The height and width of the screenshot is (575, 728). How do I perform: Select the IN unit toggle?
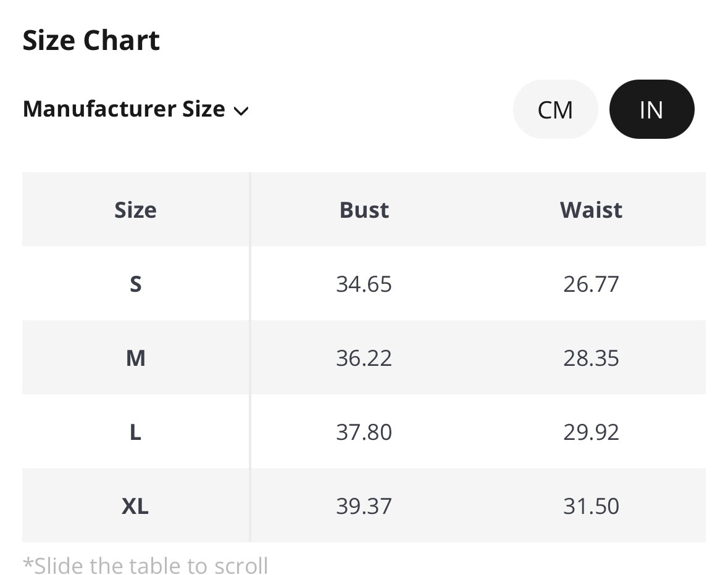(x=651, y=110)
